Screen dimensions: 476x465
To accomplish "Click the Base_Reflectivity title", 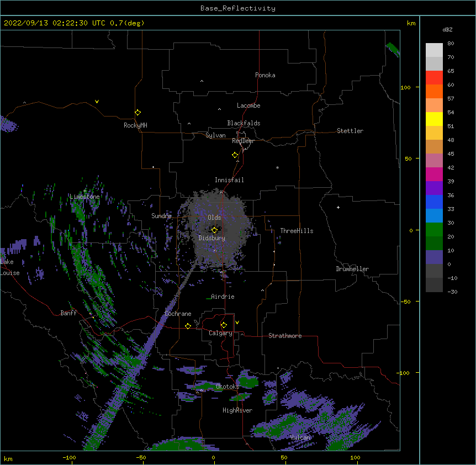I will [238, 8].
